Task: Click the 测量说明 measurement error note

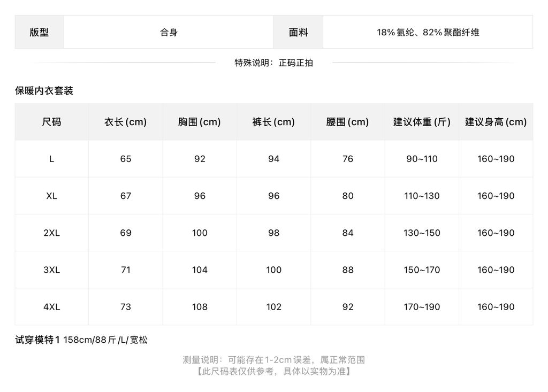Action: coord(273,360)
